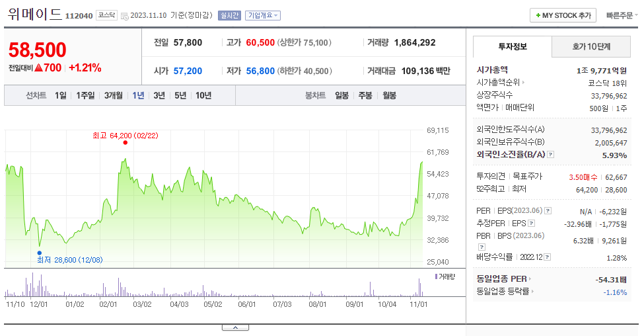
Task: Select 3년 line chart period
Action: pos(159,95)
